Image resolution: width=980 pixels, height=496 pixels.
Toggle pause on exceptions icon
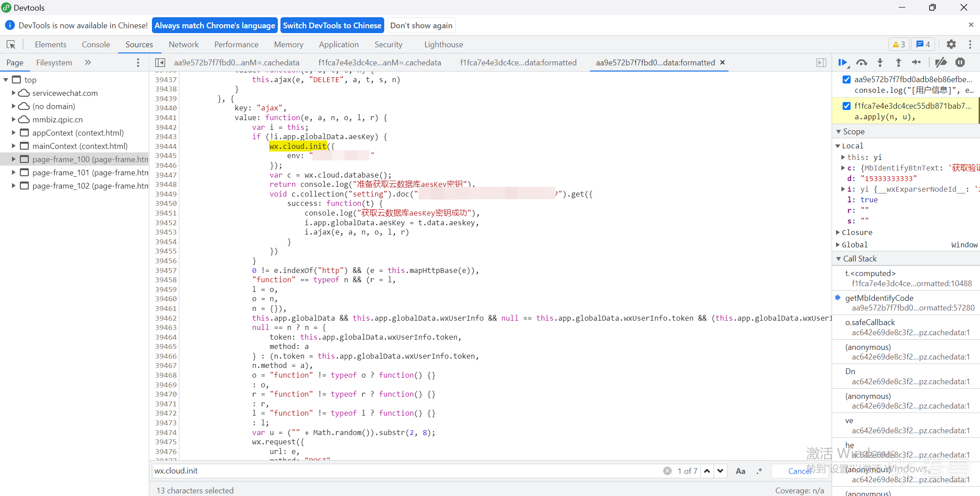tap(960, 63)
